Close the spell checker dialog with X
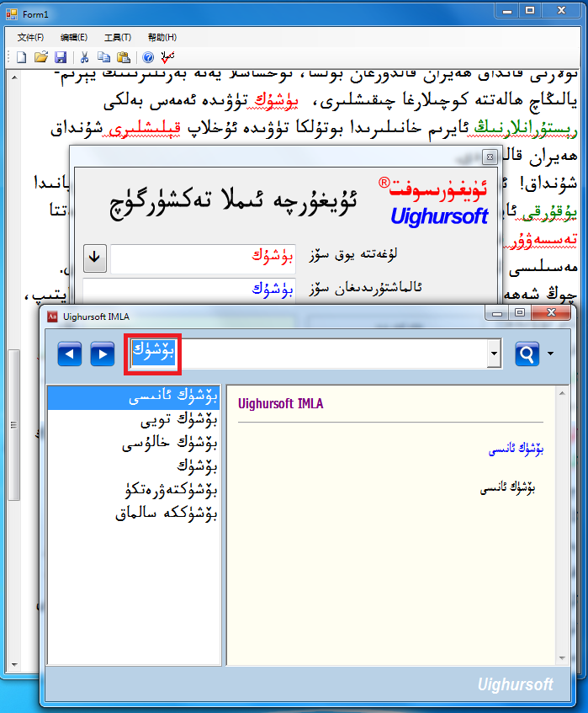 click(490, 157)
